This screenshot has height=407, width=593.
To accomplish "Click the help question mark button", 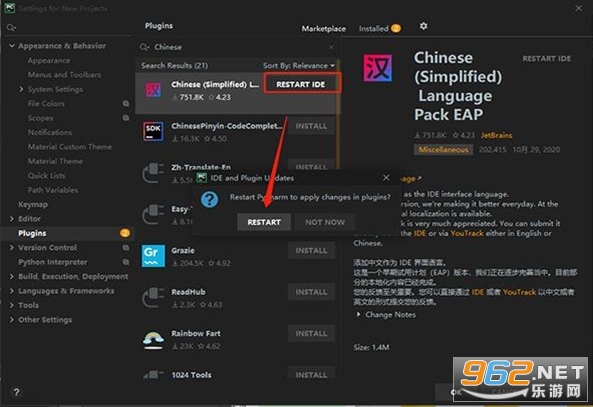I will tap(16, 392).
